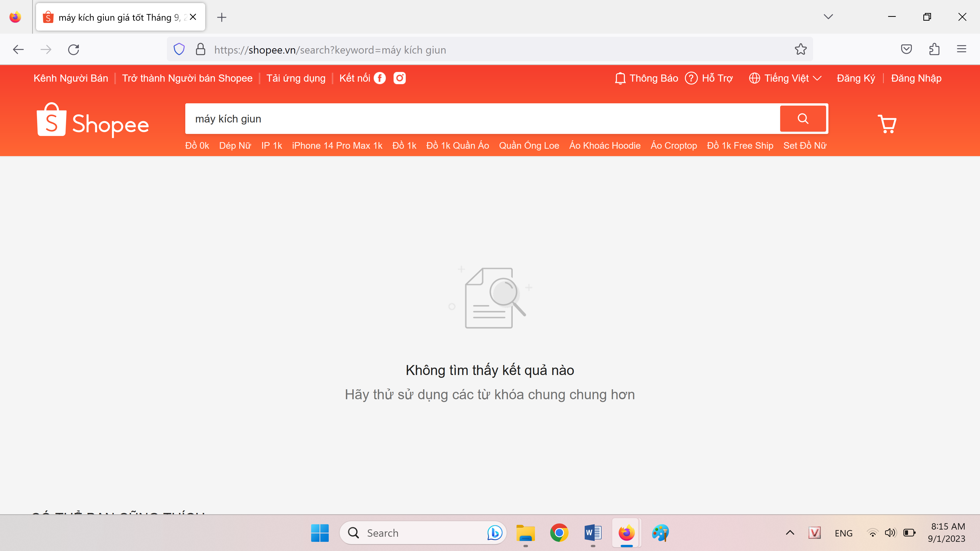
Task: Open Shopee's Facebook page
Action: [x=380, y=78]
